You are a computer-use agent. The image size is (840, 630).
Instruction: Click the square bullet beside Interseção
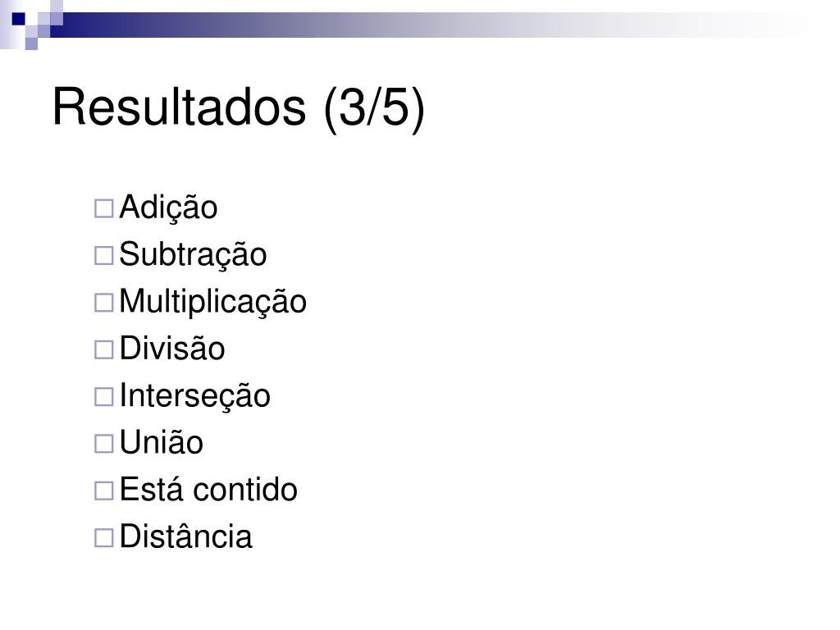pyautogui.click(x=104, y=397)
